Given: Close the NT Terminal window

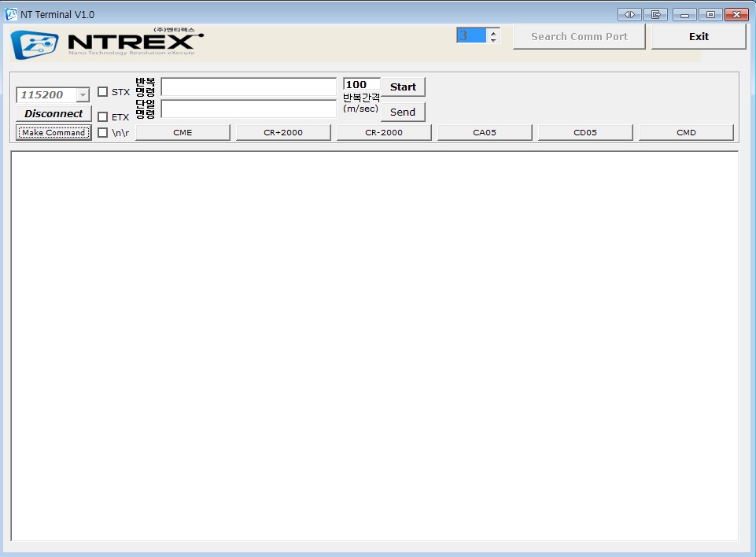Looking at the screenshot, I should [x=736, y=14].
